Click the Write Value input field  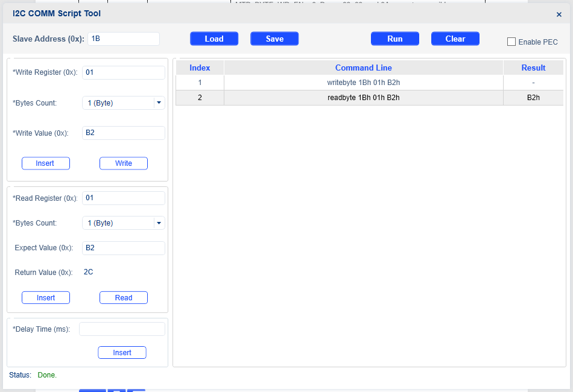coord(123,133)
